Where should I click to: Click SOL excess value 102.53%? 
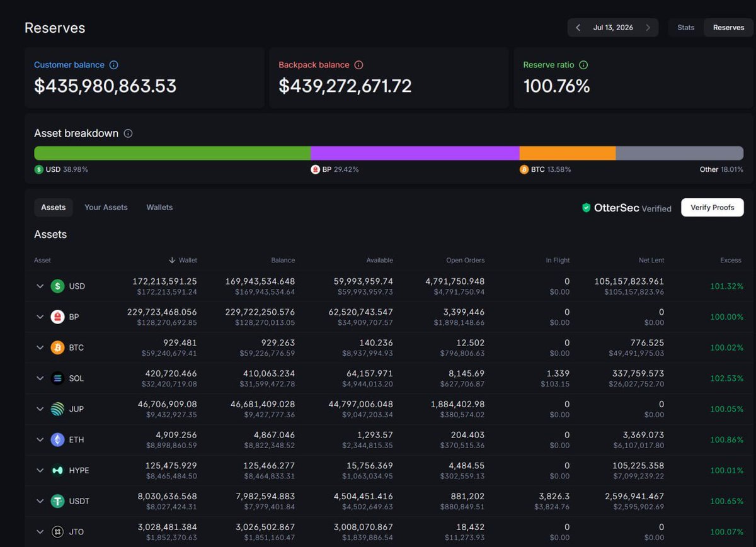tap(727, 378)
